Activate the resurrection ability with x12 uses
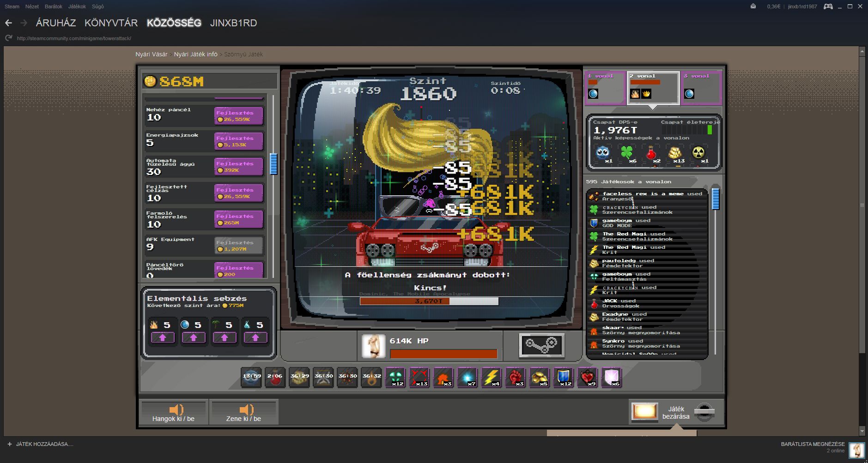 (x=395, y=377)
